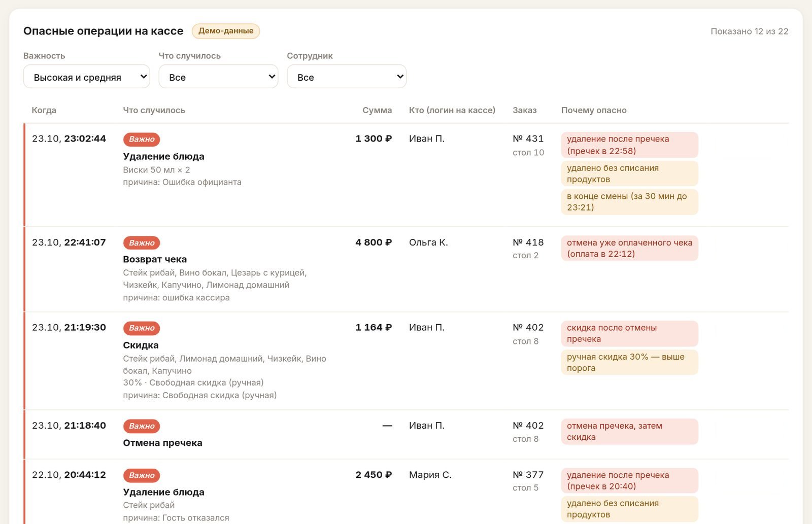This screenshot has height=524, width=812.
Task: Open the Сотрудник filter dropdown
Action: pyautogui.click(x=347, y=77)
